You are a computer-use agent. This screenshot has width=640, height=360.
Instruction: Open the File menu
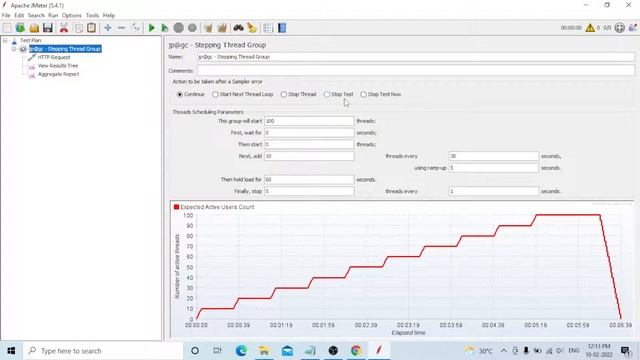6,16
